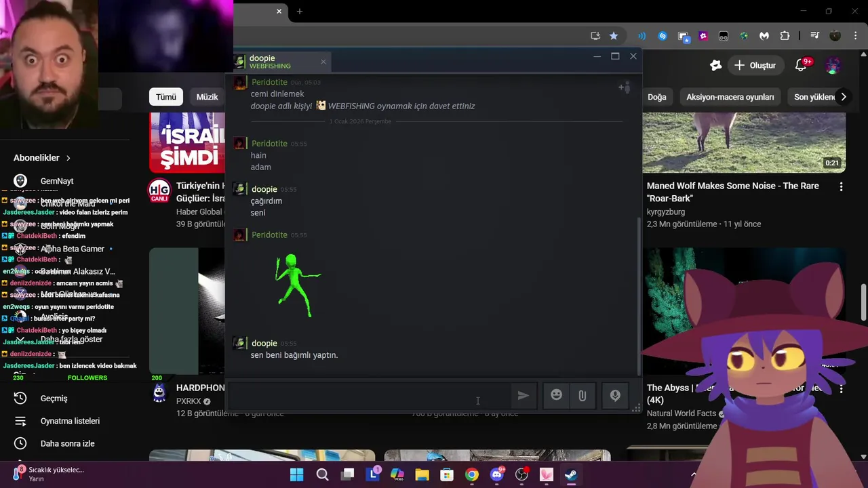The image size is (868, 488).
Task: Open the emoticon picker in the Steam chat
Action: [556, 396]
